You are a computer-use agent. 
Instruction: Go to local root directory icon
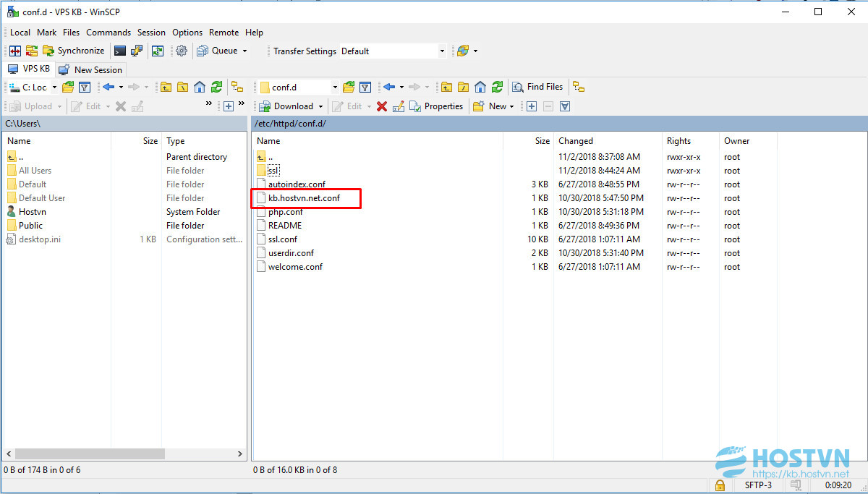coord(183,87)
